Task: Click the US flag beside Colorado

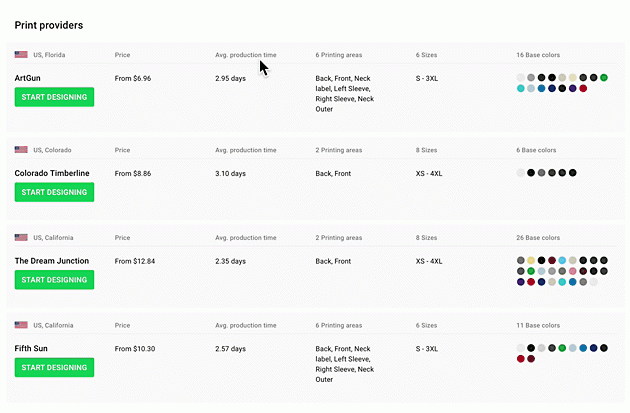Action: pyautogui.click(x=21, y=150)
